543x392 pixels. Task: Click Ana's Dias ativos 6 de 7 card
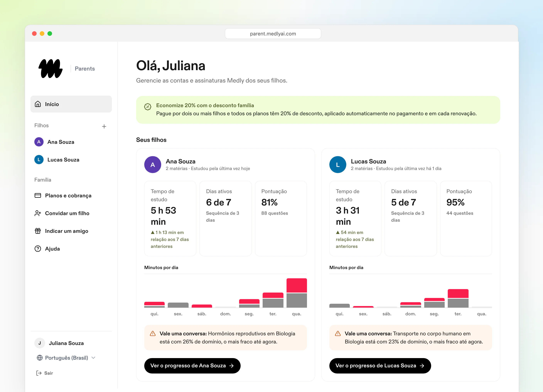coord(226,219)
